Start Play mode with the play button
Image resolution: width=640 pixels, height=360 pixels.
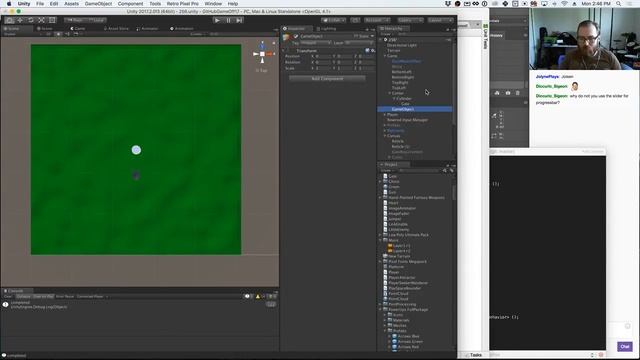[x=218, y=20]
